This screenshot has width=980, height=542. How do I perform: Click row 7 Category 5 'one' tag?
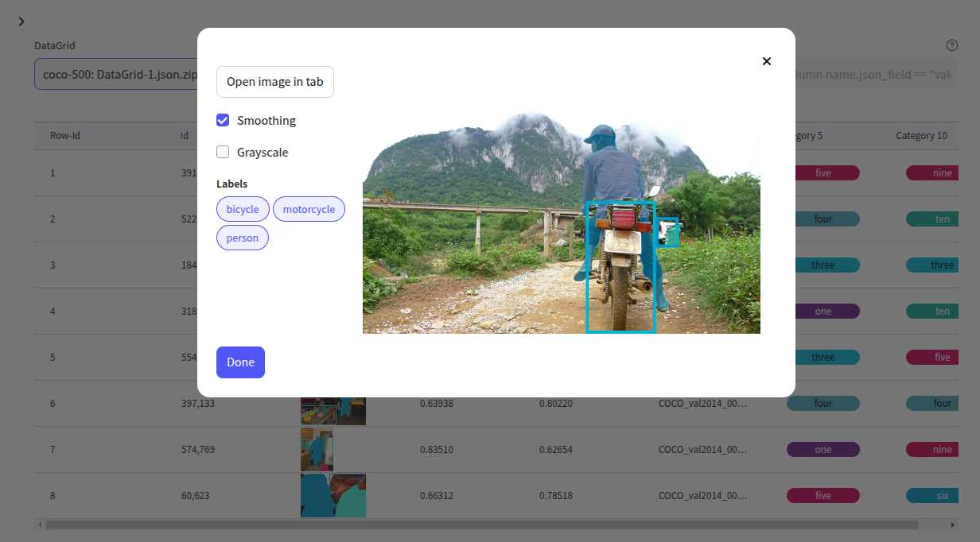[823, 450]
